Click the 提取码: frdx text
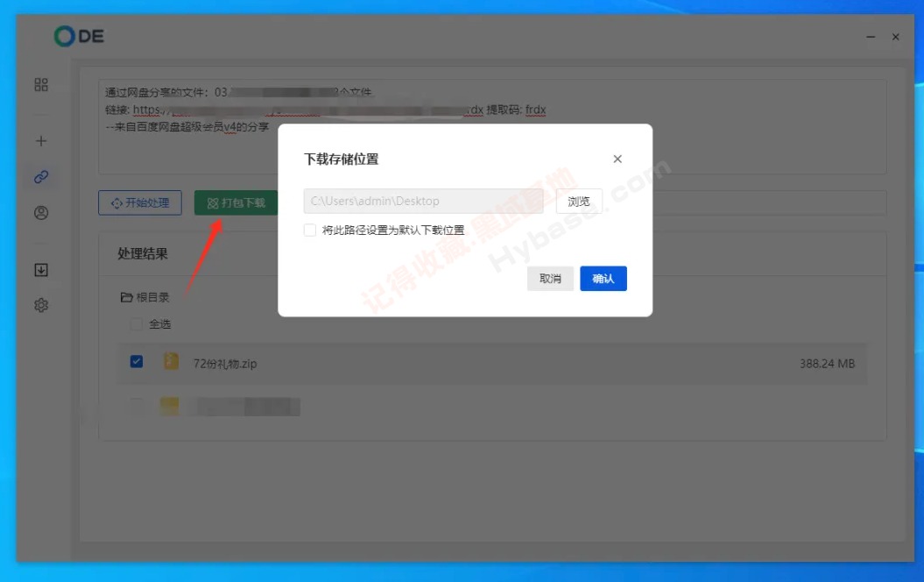 point(516,110)
